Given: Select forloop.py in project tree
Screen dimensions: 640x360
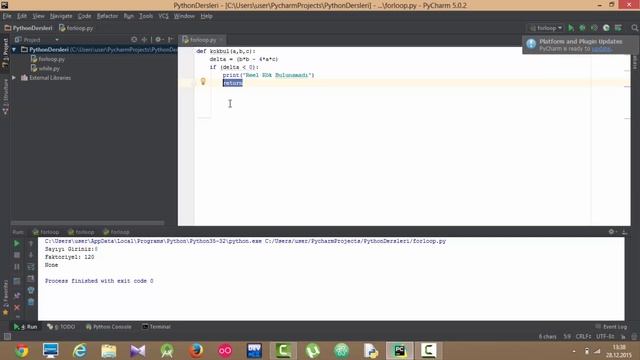Looking at the screenshot, I should coord(48,59).
